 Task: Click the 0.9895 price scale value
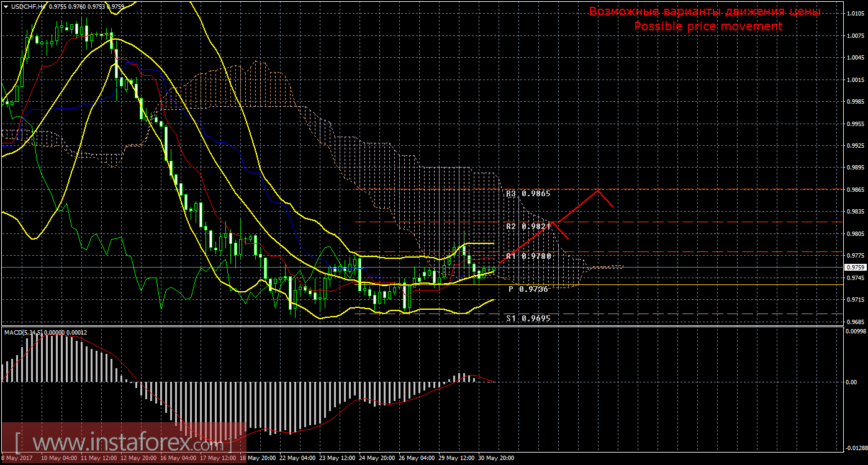click(855, 168)
